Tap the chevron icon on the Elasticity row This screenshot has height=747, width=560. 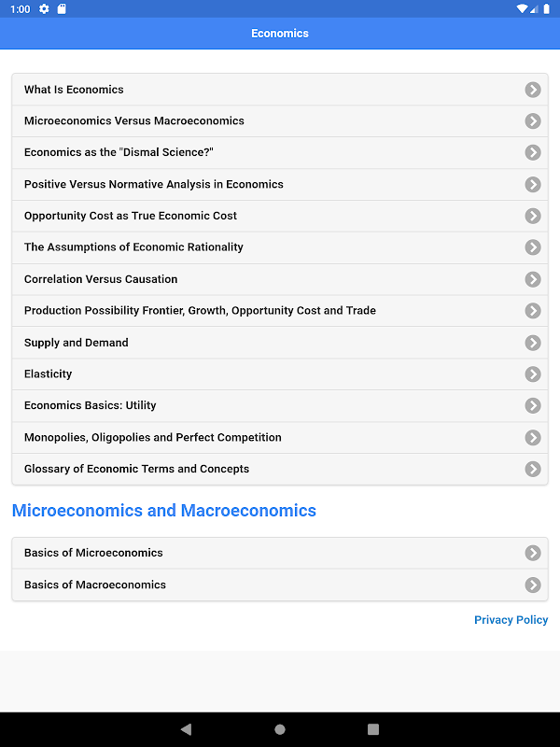[x=533, y=374]
